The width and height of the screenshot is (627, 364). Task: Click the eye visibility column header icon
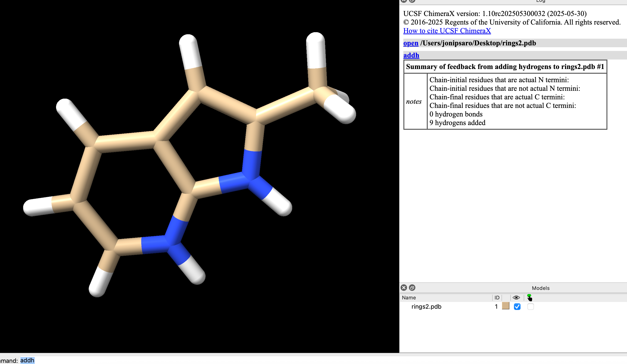pyautogui.click(x=516, y=298)
